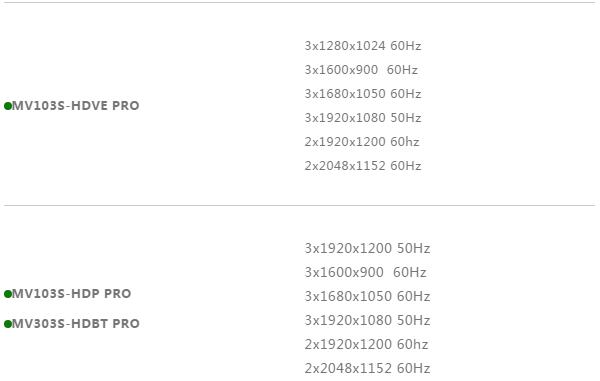Select the first 2x1920x1200 60hz entry
This screenshot has height=381, width=600.
(x=362, y=142)
